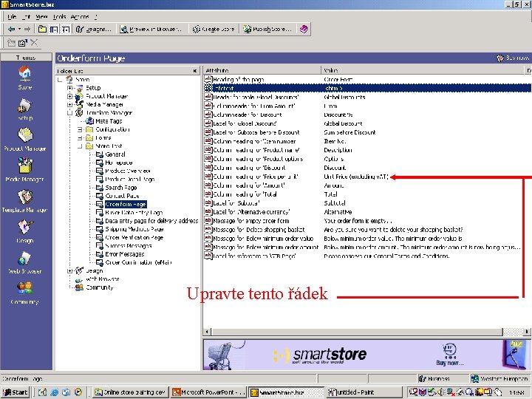Click the Designs toolbar button
Image resolution: width=532 pixels, height=399 pixels.
(x=94, y=29)
